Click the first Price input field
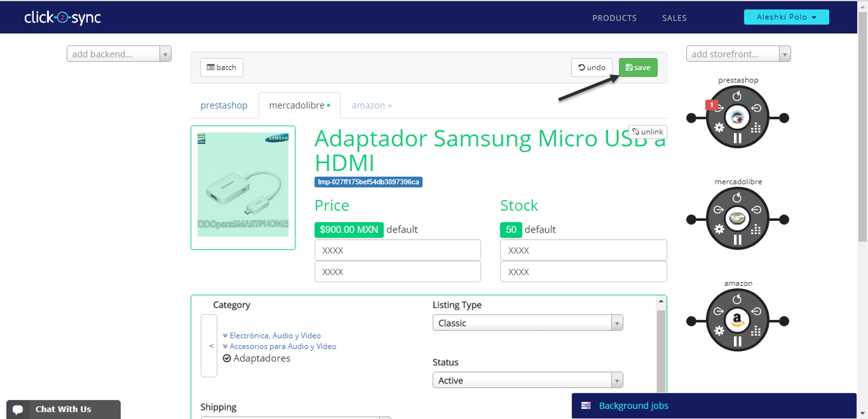 (x=397, y=250)
